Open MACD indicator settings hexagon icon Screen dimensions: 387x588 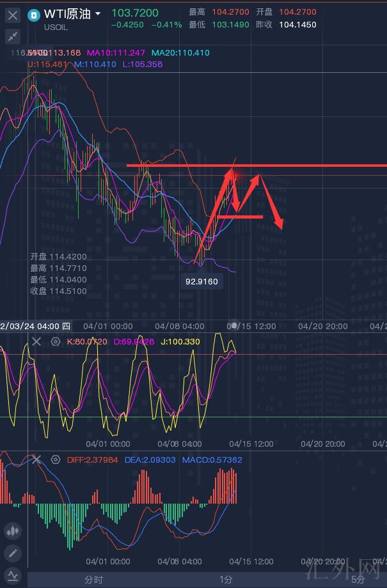click(56, 460)
